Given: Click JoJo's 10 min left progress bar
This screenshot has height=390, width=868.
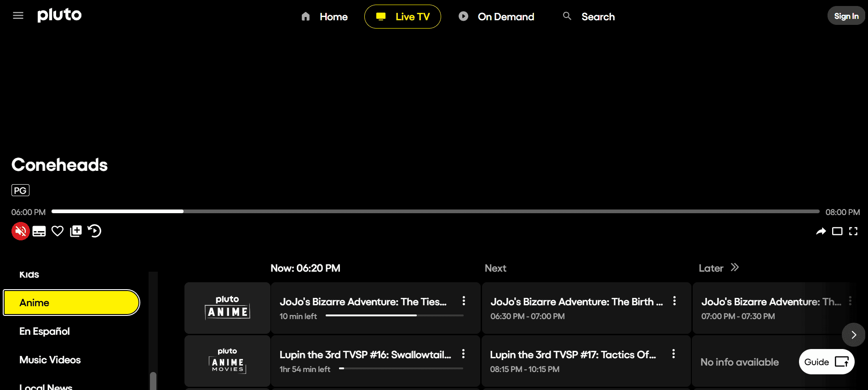Looking at the screenshot, I should [394, 315].
